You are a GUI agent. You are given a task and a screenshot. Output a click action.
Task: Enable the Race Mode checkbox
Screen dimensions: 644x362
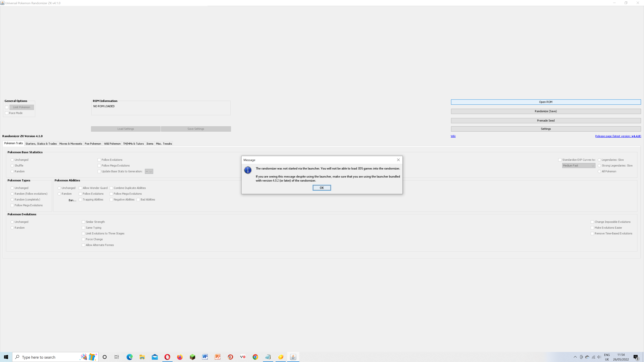7,113
